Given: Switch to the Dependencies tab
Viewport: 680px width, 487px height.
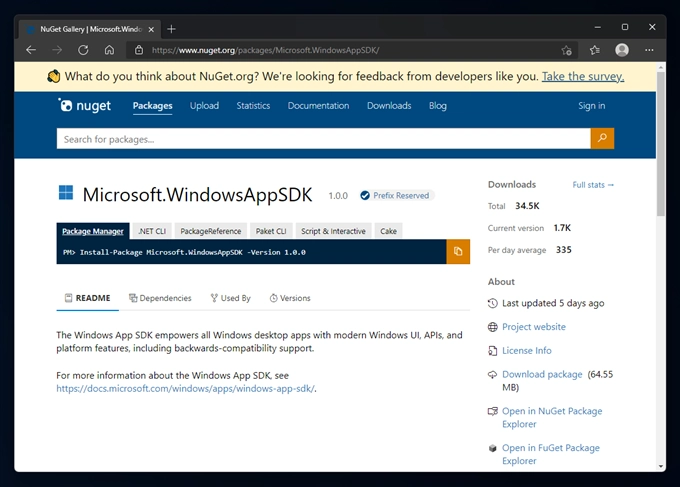Looking at the screenshot, I should point(160,298).
